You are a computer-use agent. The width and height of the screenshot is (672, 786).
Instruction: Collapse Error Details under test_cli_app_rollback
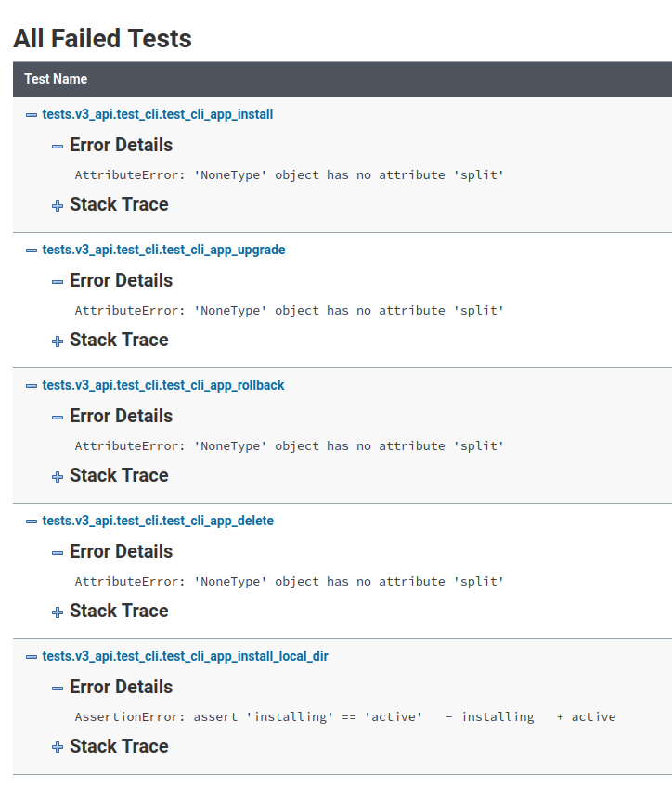58,417
